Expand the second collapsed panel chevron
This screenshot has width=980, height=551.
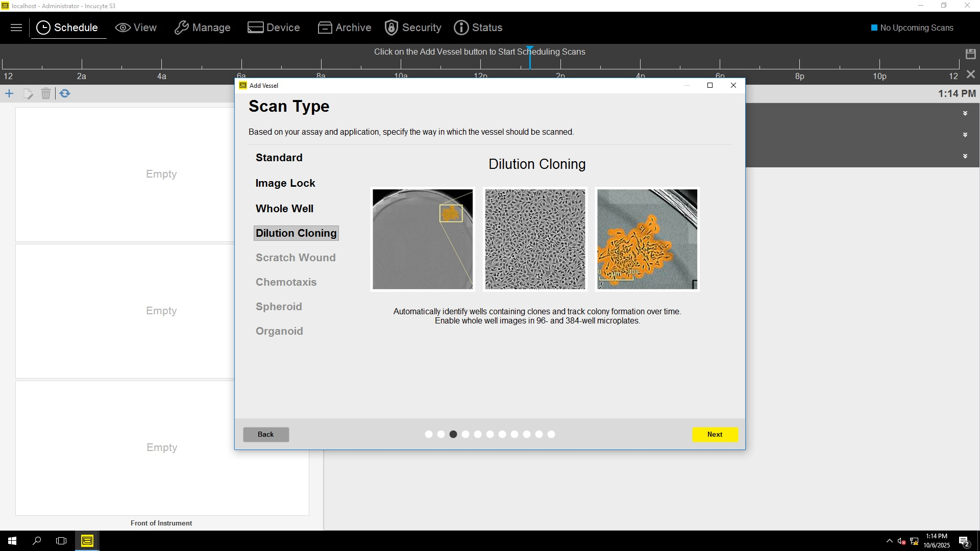[x=965, y=135]
